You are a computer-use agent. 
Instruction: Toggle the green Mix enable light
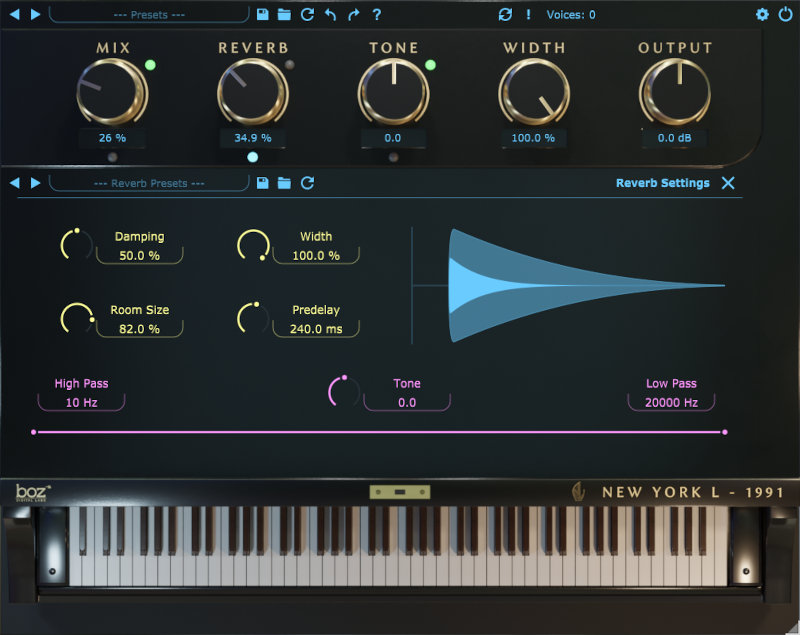pos(150,66)
